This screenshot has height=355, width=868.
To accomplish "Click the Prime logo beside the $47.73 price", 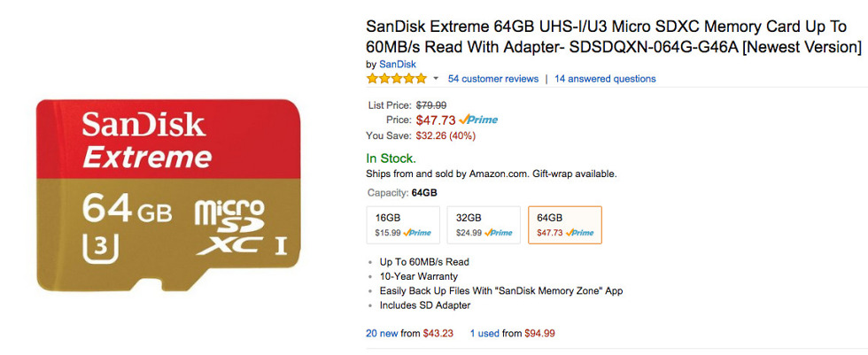I will (x=478, y=120).
